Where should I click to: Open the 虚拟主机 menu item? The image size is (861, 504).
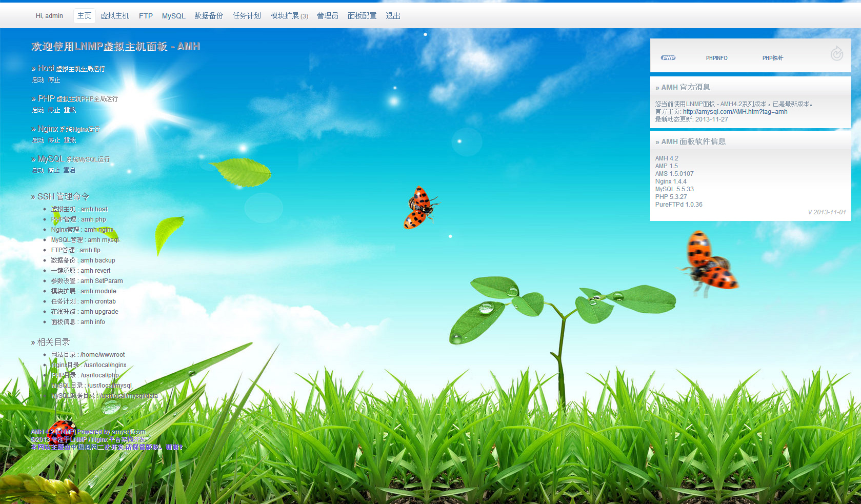click(115, 16)
